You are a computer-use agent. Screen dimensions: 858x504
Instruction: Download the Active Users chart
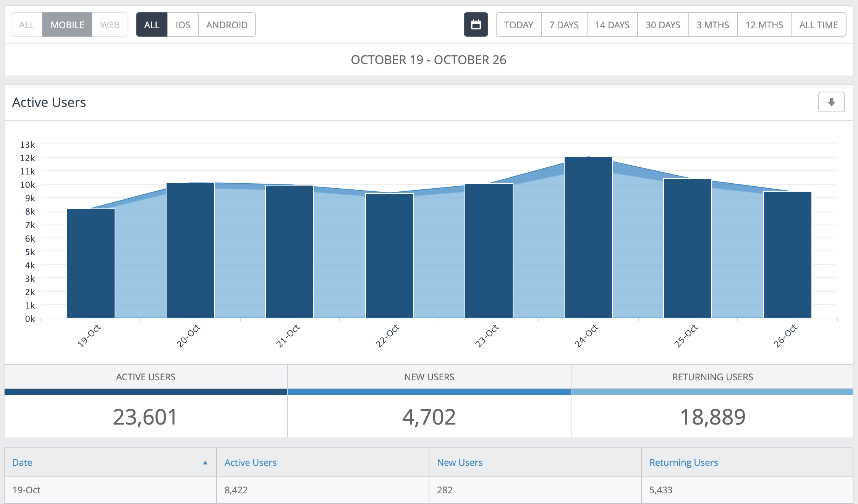pos(831,102)
